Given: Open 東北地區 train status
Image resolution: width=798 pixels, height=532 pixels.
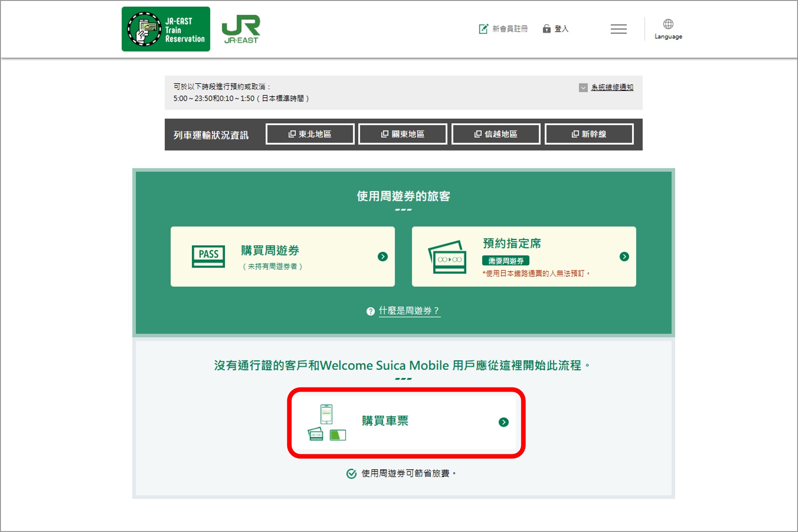Looking at the screenshot, I should 310,134.
